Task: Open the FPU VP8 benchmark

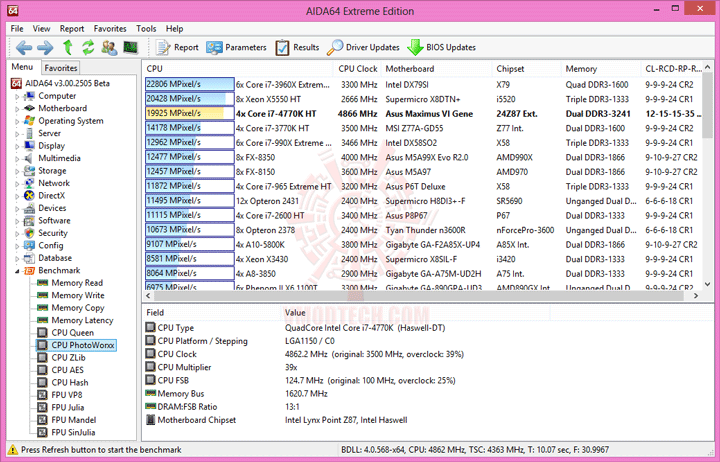Action: [x=67, y=394]
